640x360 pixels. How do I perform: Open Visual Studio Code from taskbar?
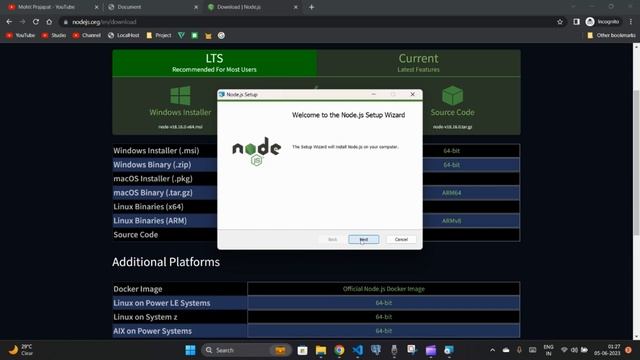coord(358,350)
